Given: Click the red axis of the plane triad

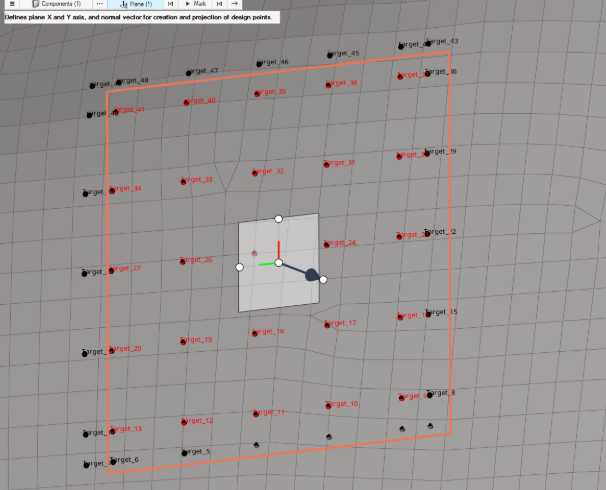Looking at the screenshot, I should tap(279, 250).
